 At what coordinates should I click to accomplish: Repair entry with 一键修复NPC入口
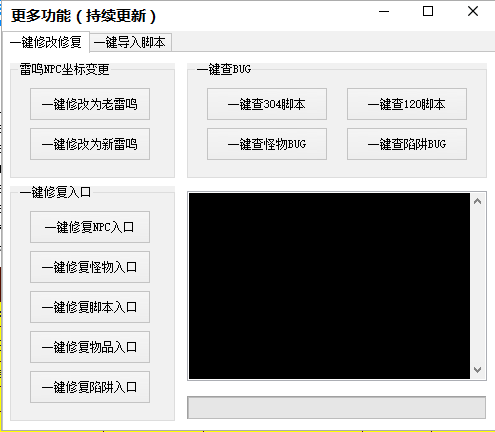pos(90,227)
